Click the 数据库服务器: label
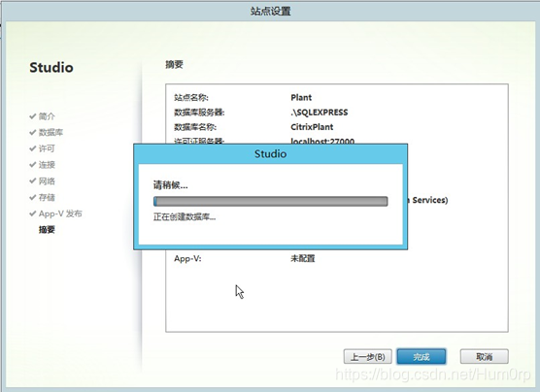Viewport: 540px width, 392px height. coord(199,113)
